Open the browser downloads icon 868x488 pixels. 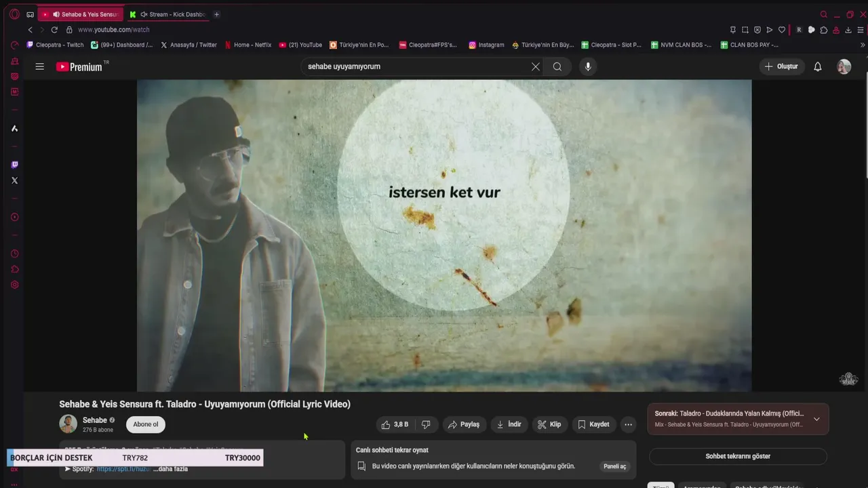point(848,30)
